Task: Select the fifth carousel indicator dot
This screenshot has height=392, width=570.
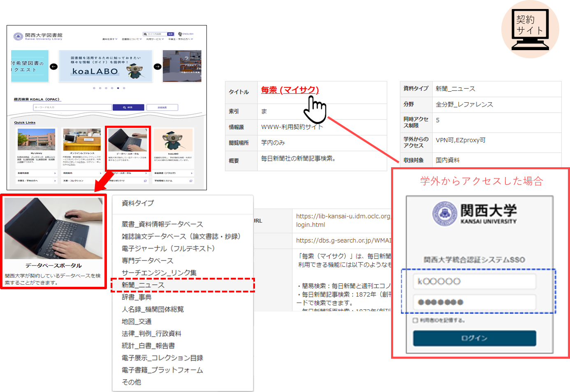Action: pos(118,88)
